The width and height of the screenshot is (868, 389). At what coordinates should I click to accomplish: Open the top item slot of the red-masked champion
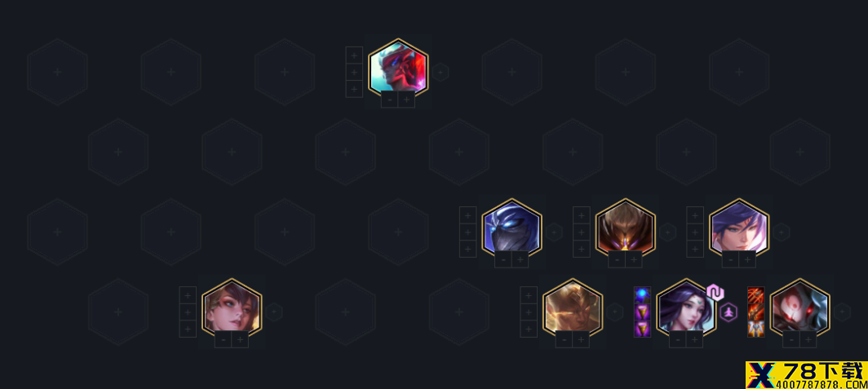click(354, 55)
